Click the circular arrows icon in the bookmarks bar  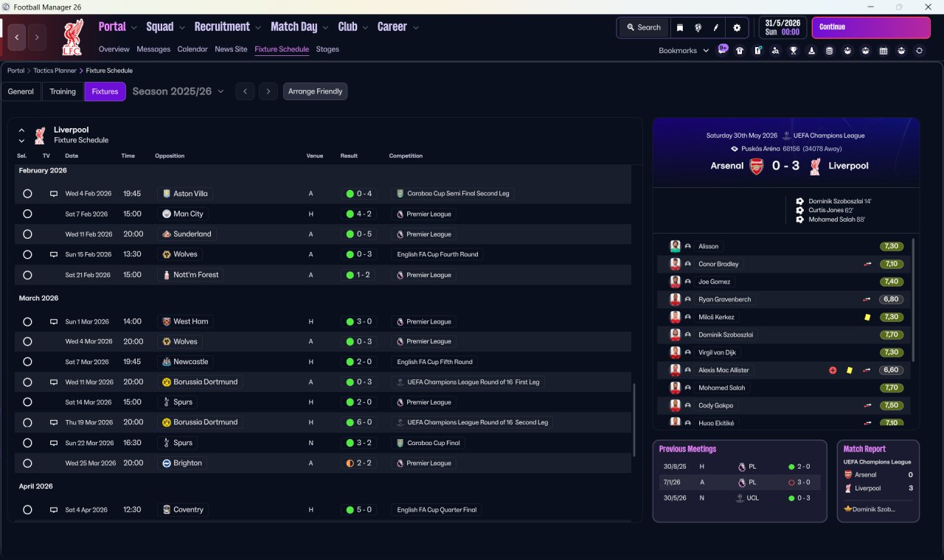click(919, 51)
